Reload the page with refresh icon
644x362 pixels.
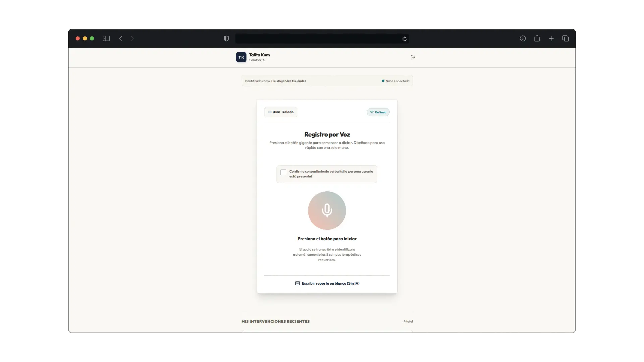click(x=405, y=39)
